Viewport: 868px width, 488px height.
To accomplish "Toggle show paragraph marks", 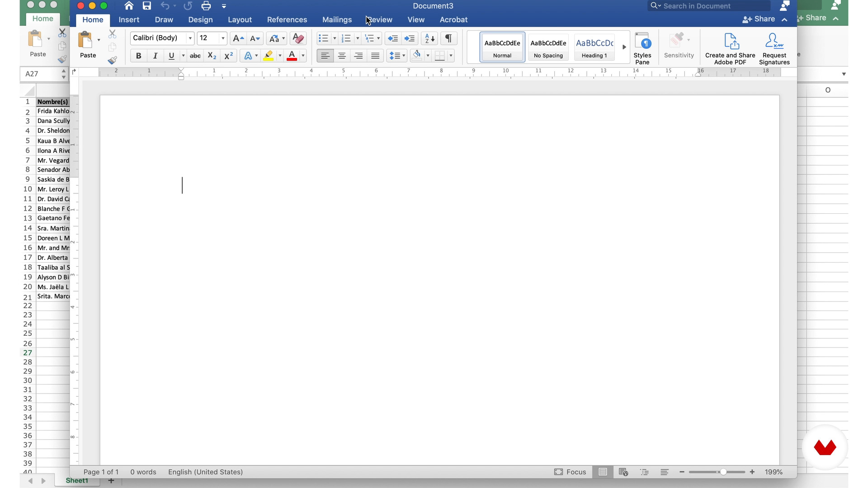I will pos(448,38).
